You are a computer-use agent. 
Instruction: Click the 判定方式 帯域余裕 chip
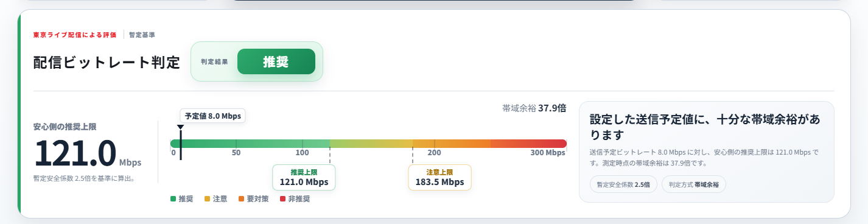click(694, 184)
